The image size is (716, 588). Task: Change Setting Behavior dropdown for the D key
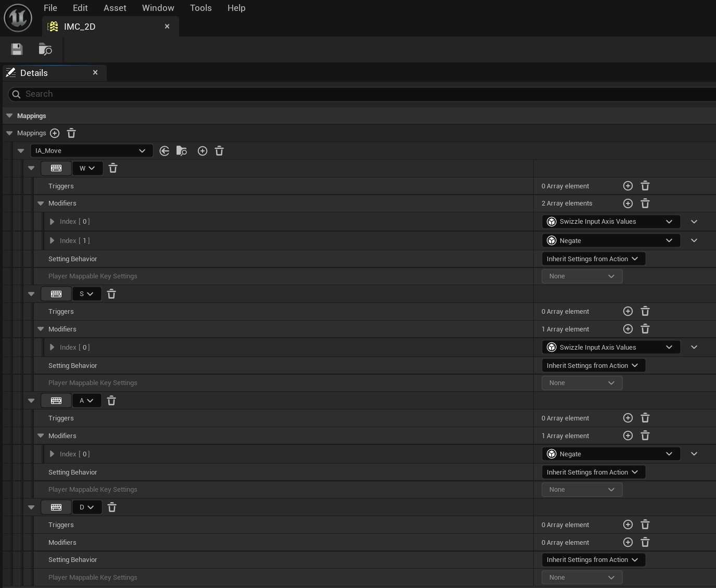593,560
